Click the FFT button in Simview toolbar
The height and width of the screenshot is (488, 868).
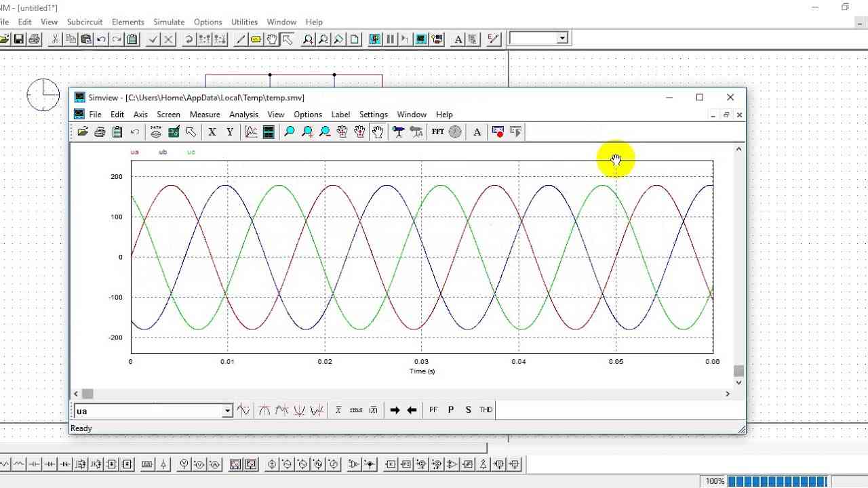click(x=437, y=132)
